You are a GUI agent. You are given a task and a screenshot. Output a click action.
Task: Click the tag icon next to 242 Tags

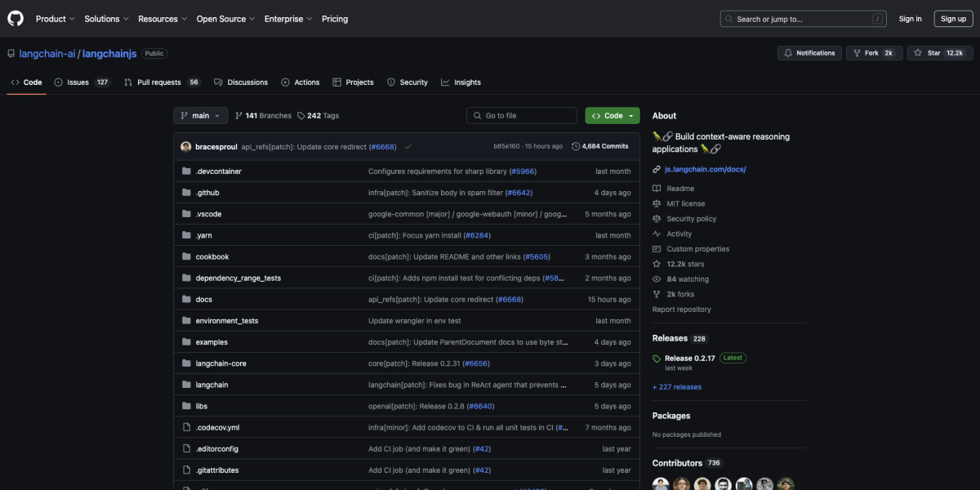(302, 115)
